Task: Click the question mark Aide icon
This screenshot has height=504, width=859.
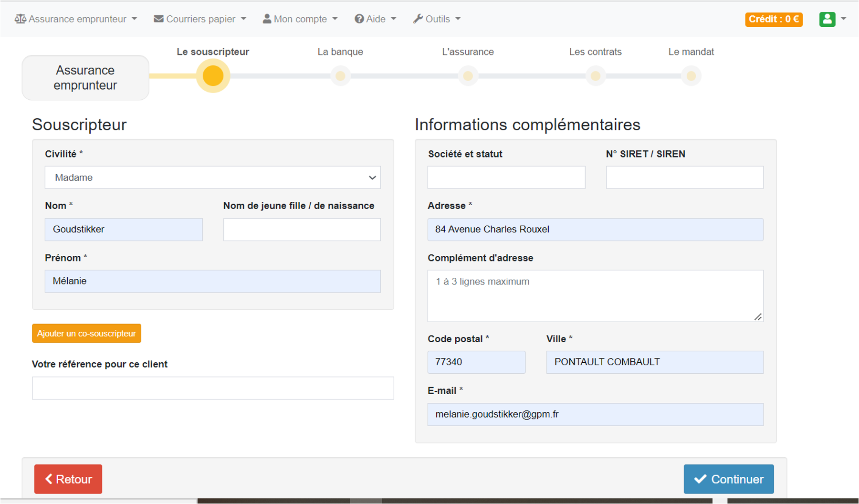Action: (359, 19)
